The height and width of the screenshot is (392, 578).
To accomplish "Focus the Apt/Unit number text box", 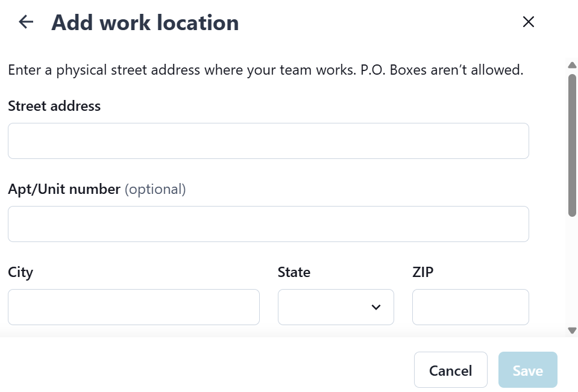I will (x=268, y=224).
